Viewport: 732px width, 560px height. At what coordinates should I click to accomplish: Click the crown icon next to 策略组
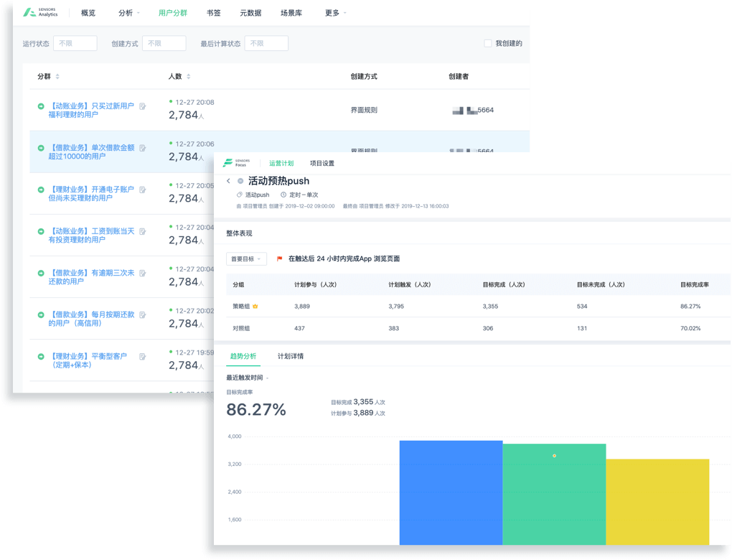tap(255, 307)
